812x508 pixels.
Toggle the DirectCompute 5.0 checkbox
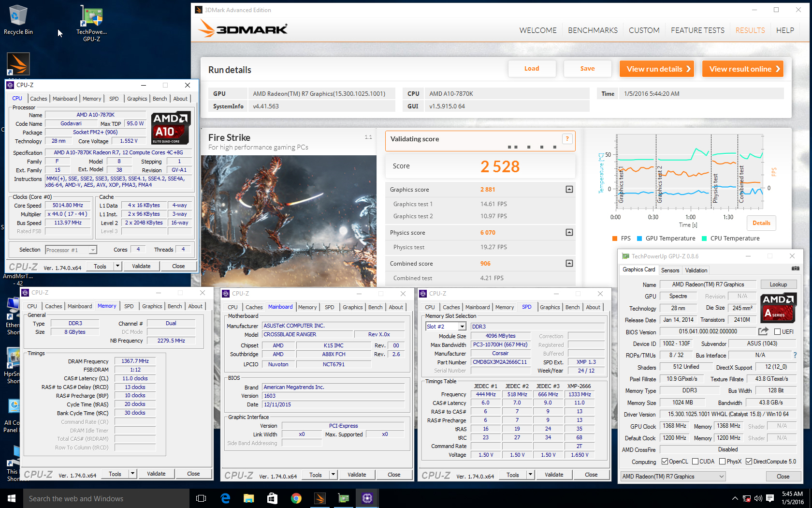[749, 462]
